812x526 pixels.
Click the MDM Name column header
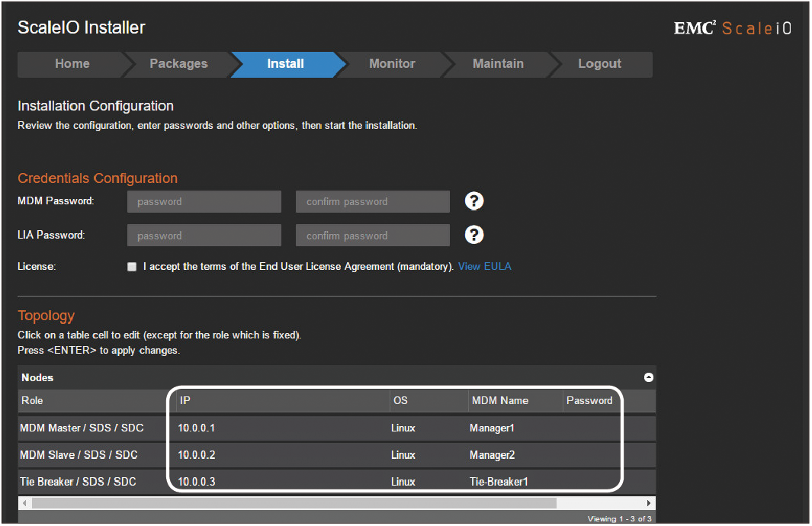(515, 401)
